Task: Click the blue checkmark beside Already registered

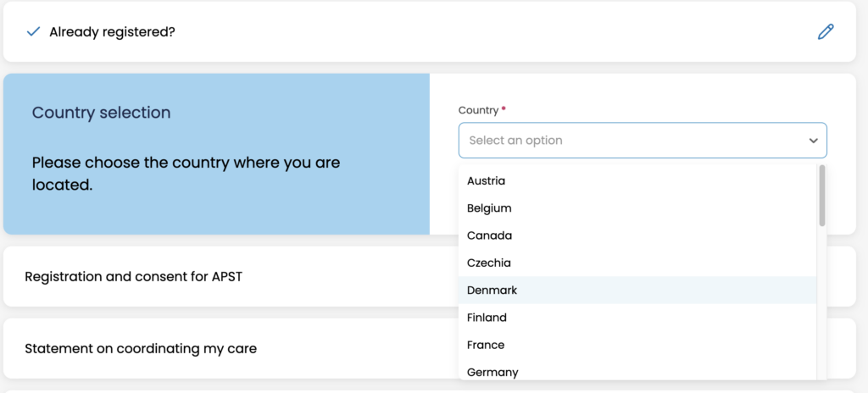Action: (33, 32)
